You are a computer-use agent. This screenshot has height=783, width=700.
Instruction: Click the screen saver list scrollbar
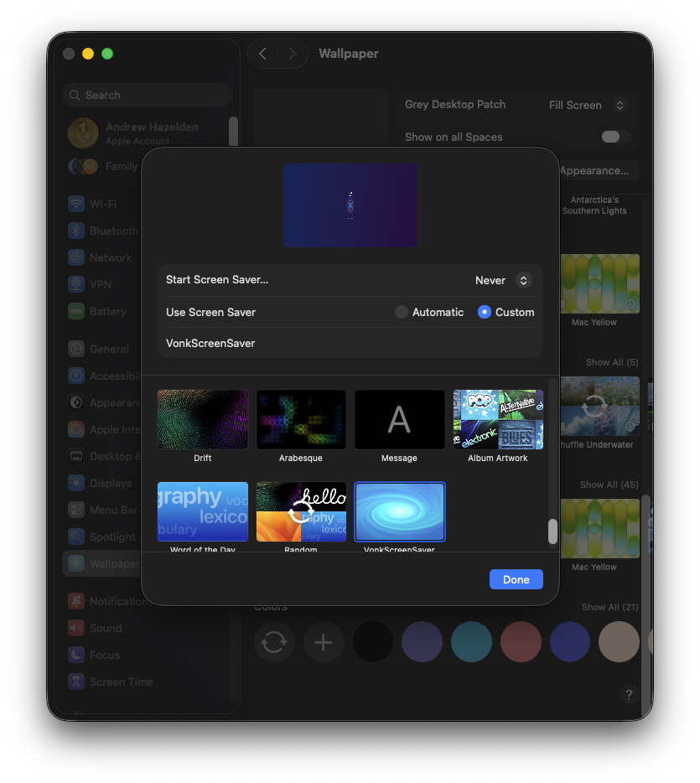click(552, 532)
